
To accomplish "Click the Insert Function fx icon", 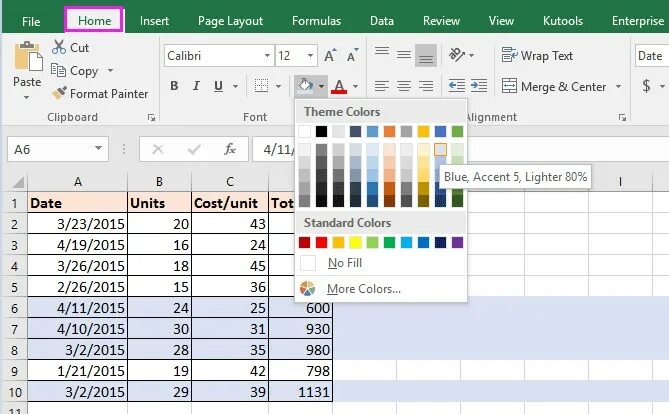I will point(230,149).
